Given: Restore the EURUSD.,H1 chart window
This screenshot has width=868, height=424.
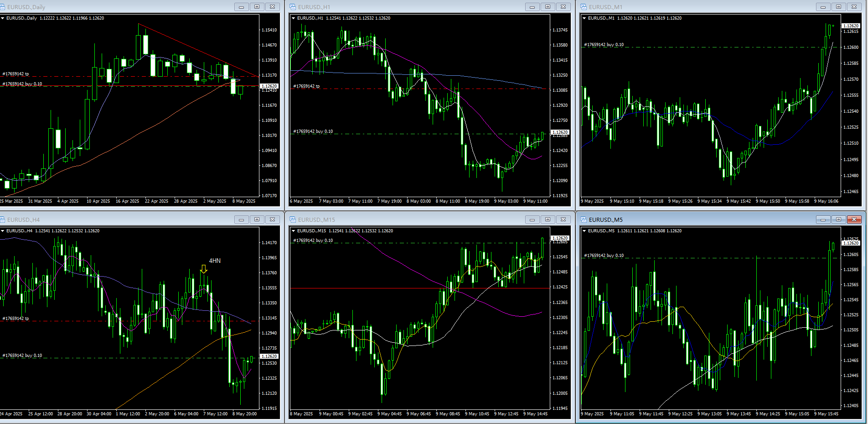Looking at the screenshot, I should (548, 7).
